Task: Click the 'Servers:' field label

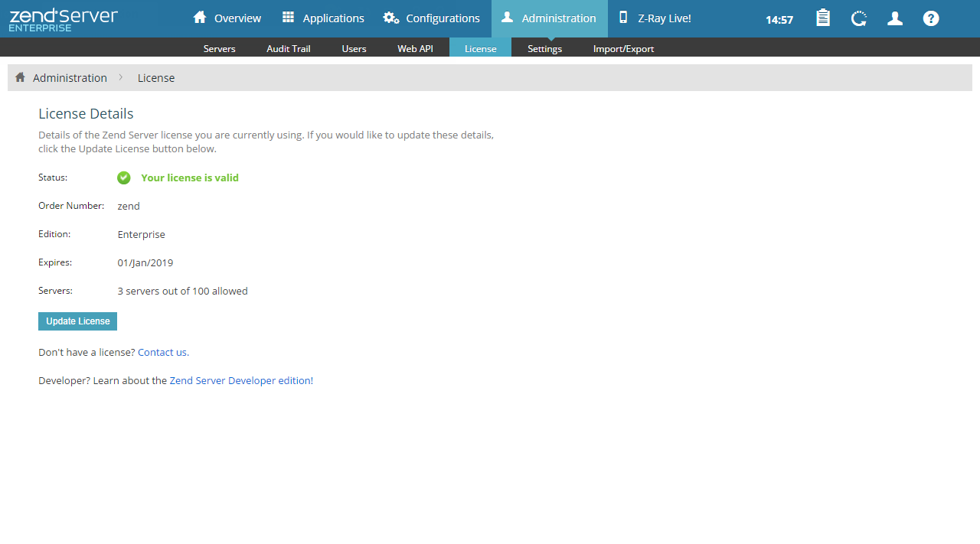Action: coord(55,291)
